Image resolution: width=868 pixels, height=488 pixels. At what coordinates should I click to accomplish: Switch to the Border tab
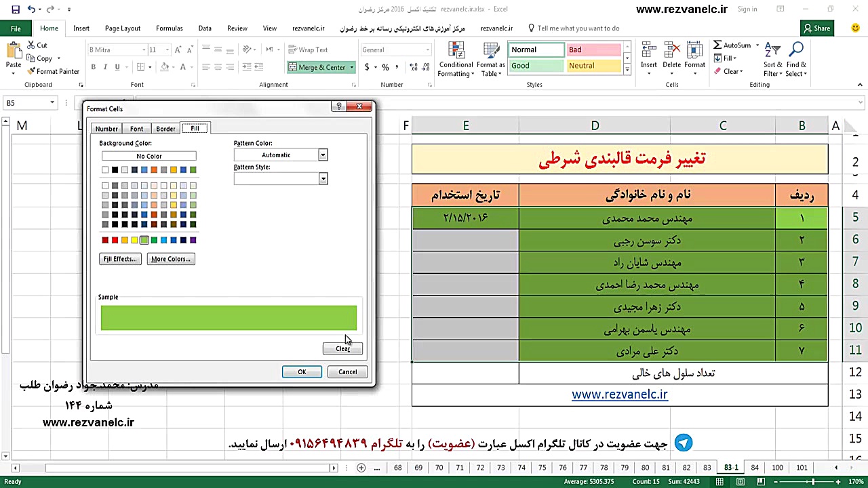click(x=165, y=128)
